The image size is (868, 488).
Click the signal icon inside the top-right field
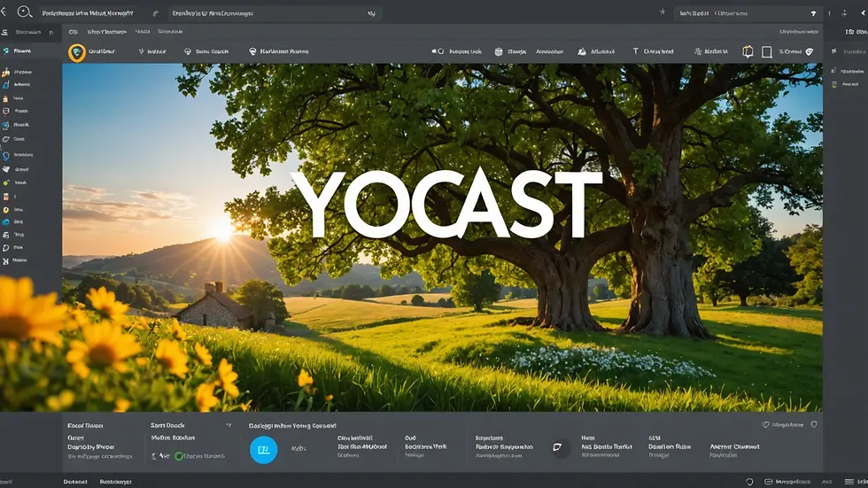813,13
